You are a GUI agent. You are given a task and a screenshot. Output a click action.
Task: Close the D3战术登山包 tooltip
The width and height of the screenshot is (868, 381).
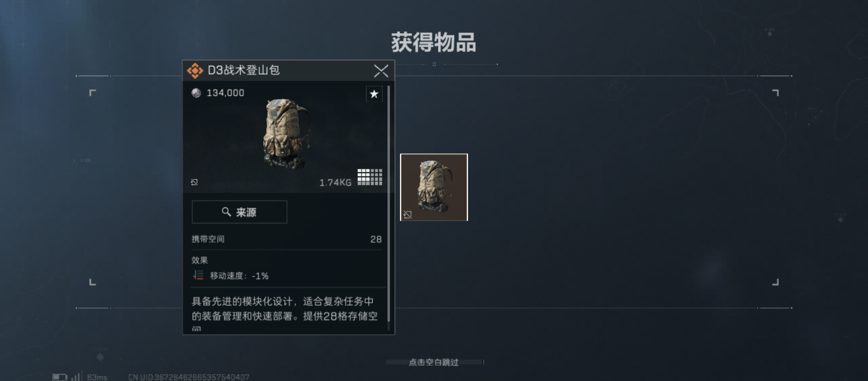(381, 71)
